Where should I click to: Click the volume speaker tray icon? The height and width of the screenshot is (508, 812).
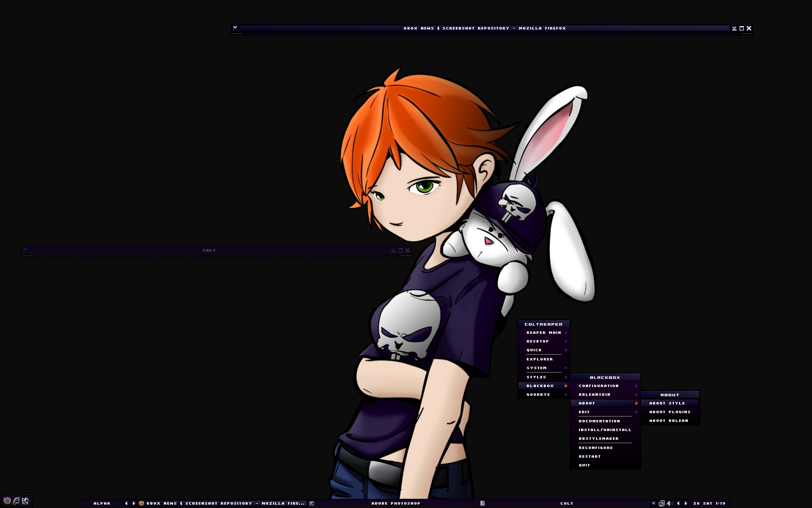click(x=670, y=503)
